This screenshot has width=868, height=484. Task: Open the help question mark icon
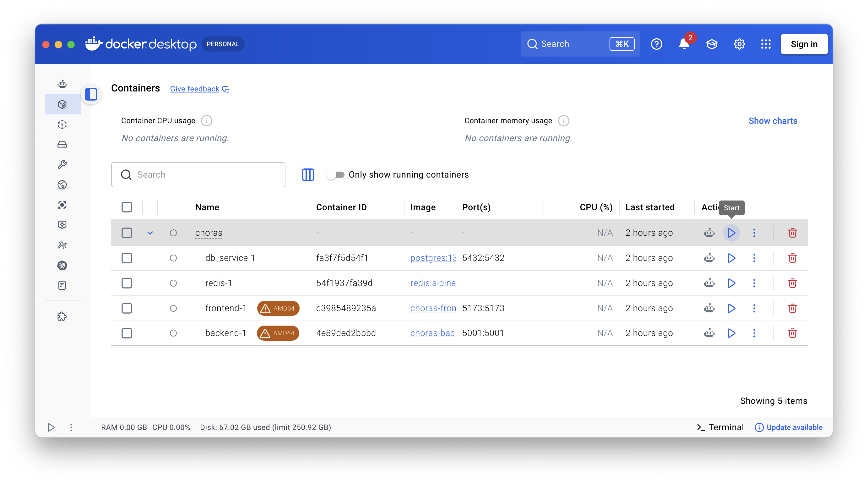coord(656,44)
